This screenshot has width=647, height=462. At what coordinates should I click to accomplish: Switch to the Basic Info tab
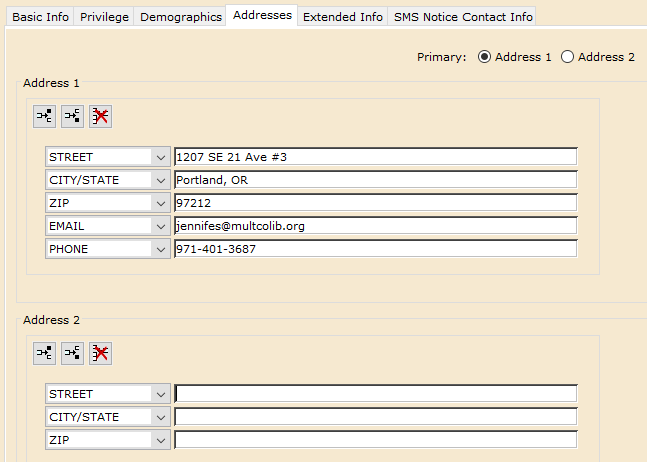[40, 17]
